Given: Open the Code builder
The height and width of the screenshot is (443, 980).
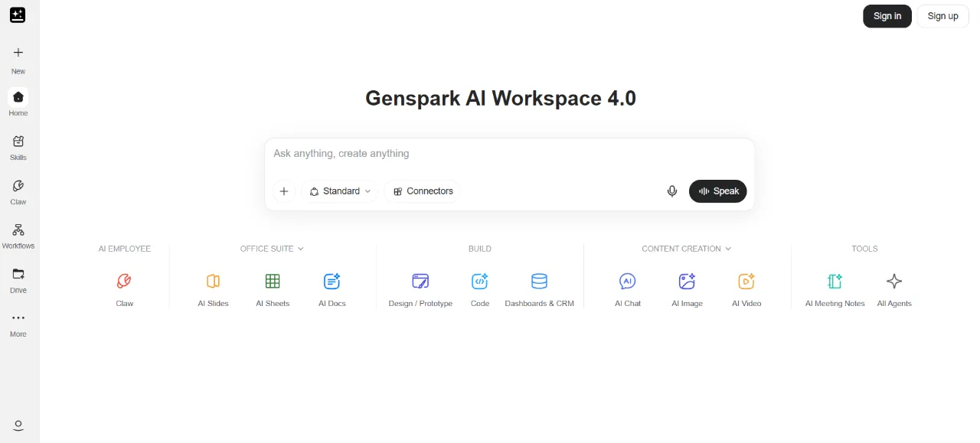Looking at the screenshot, I should tap(480, 289).
